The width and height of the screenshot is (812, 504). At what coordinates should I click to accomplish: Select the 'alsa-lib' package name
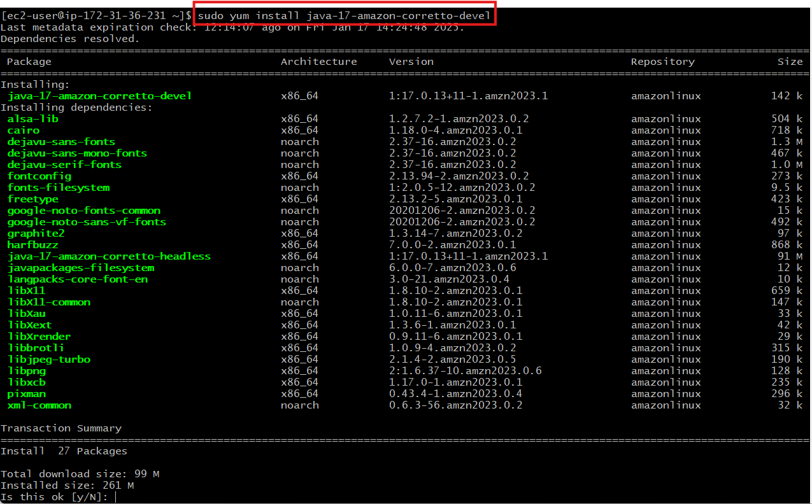tap(32, 119)
